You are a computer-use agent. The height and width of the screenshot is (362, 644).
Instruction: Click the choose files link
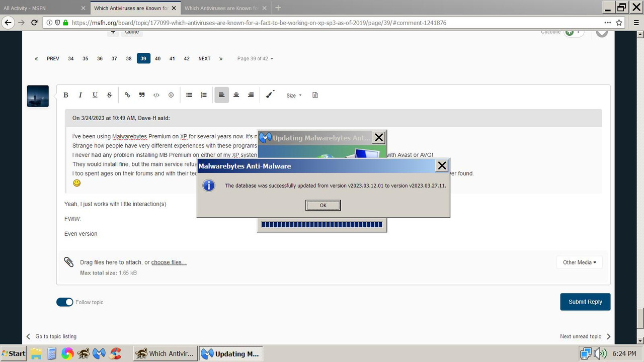[x=169, y=262]
